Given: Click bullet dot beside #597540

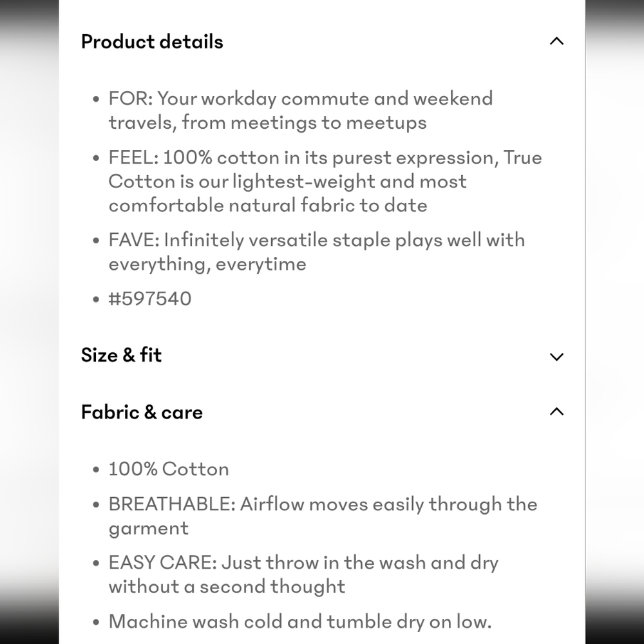Looking at the screenshot, I should pyautogui.click(x=96, y=299).
